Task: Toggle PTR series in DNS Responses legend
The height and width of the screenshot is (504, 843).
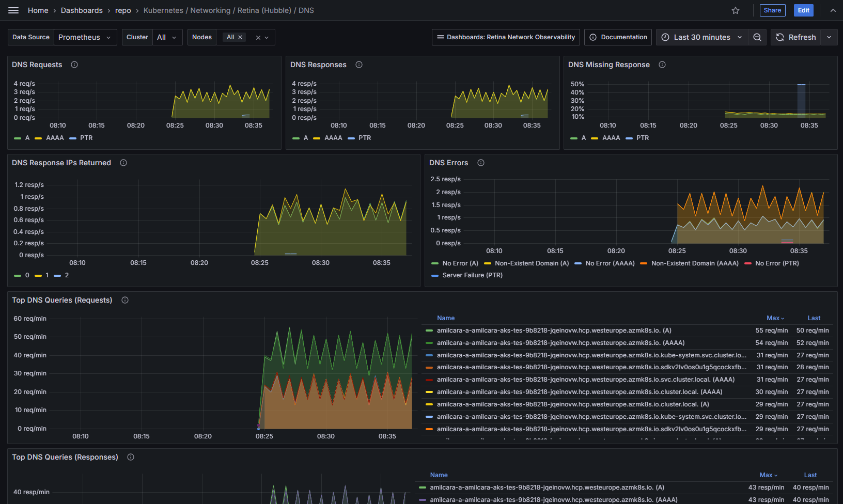Action: (x=365, y=138)
